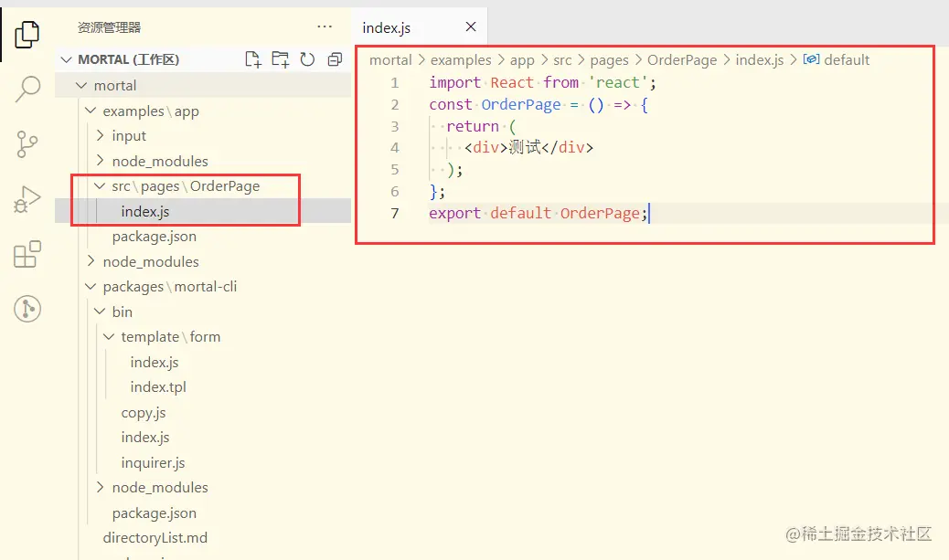
Task: Open the Extensions view
Action: [x=27, y=254]
